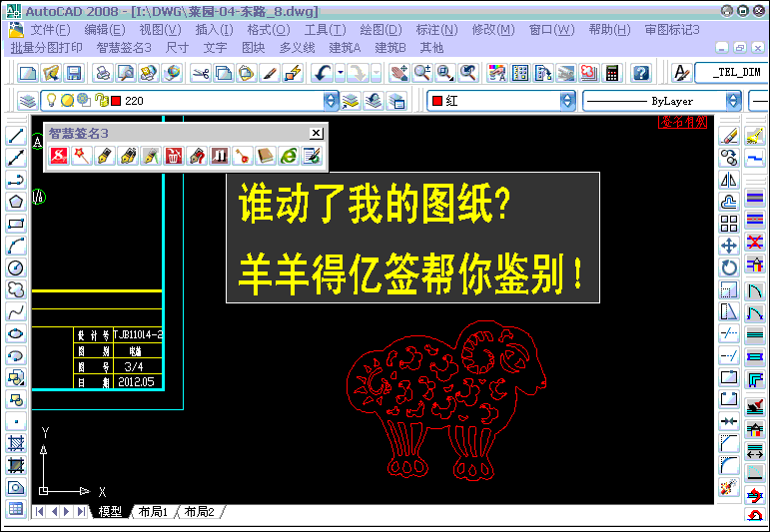
Task: Select the Polygon draw tool
Action: pyautogui.click(x=15, y=202)
